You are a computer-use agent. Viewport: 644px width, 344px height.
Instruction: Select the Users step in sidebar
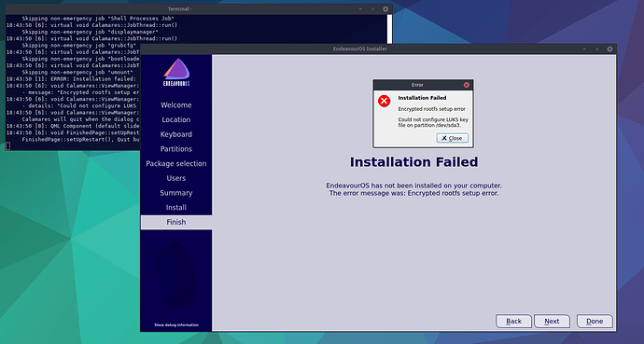[176, 178]
